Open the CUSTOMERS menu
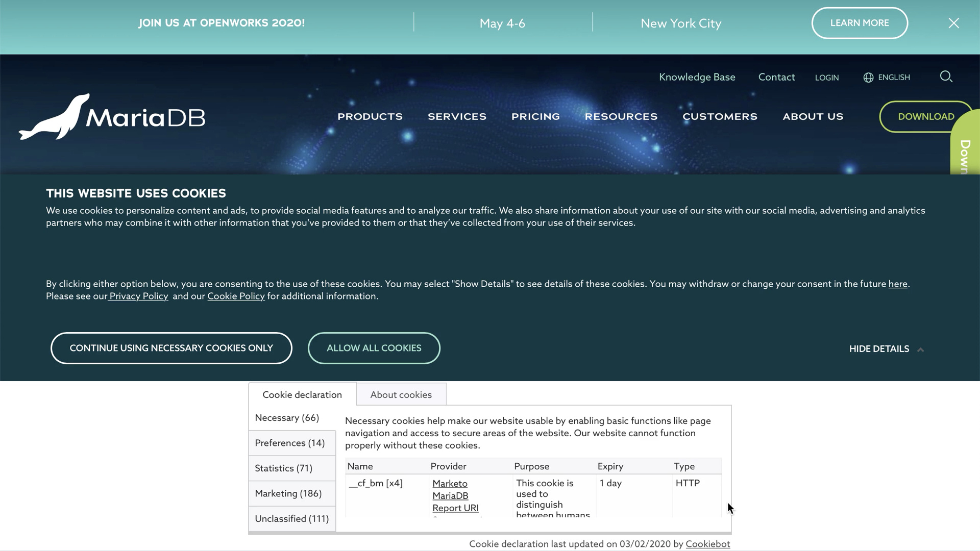The width and height of the screenshot is (980, 551). point(720,116)
